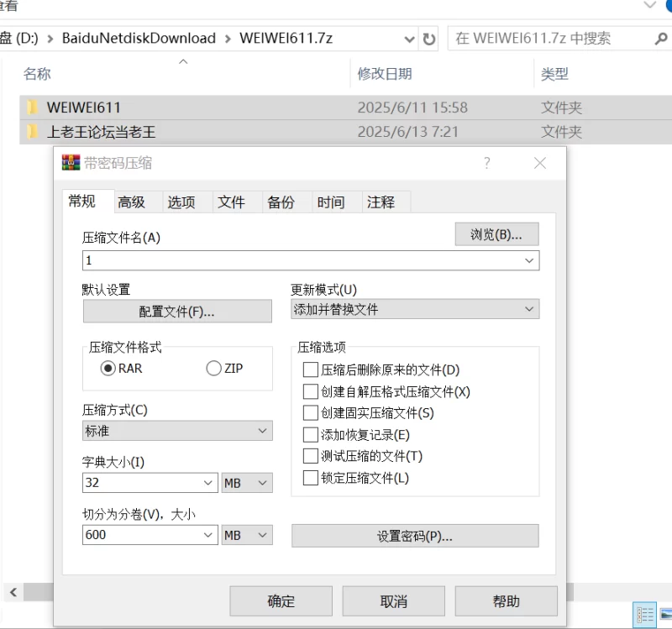672x629 pixels.
Task: Click the 取消 button
Action: point(393,601)
